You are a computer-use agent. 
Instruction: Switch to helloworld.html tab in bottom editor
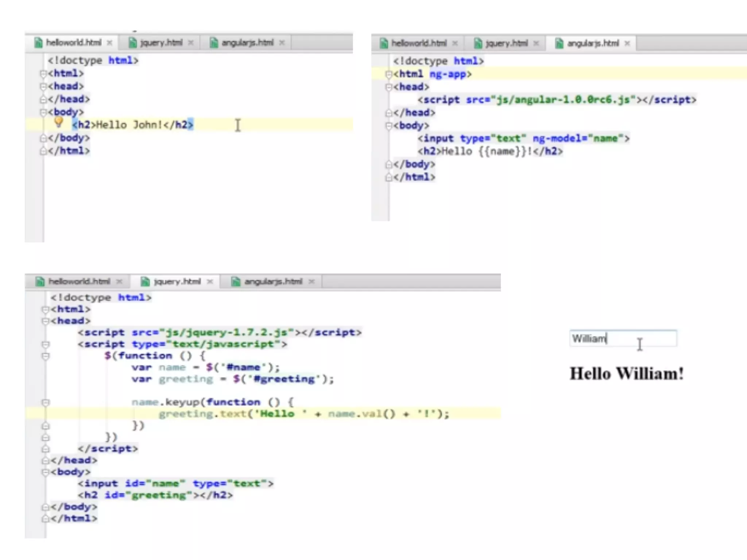point(79,281)
